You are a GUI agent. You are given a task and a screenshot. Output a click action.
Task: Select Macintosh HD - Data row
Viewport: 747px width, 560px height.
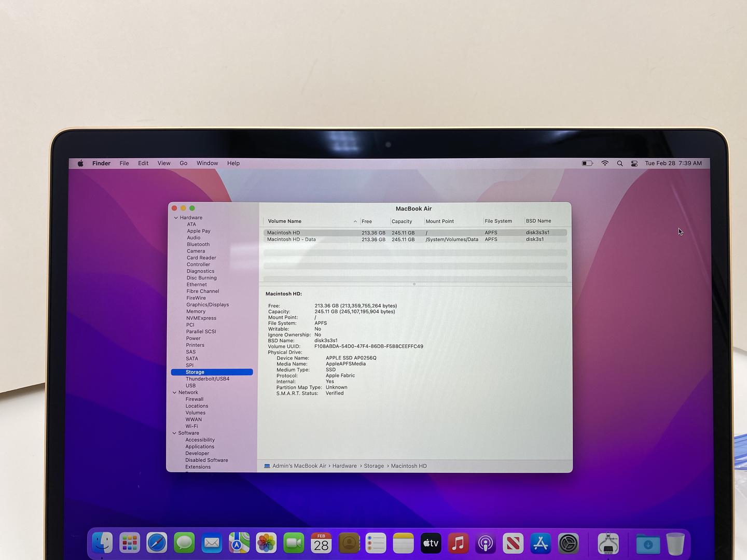[x=415, y=240]
